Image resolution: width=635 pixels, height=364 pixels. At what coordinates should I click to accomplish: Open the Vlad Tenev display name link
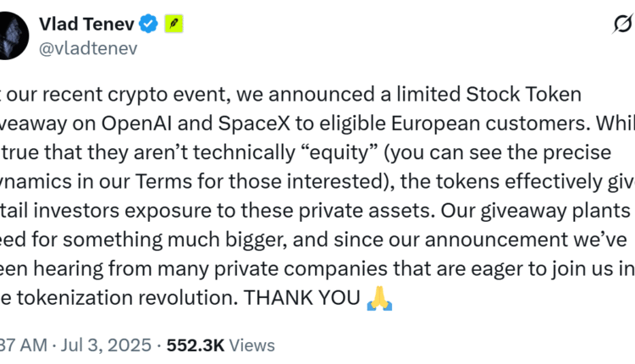[x=91, y=25]
